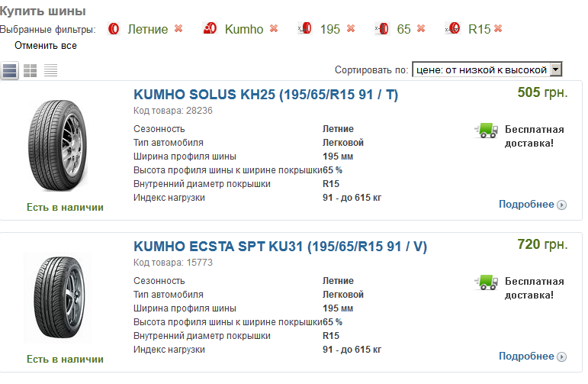The height and width of the screenshot is (384, 588).
Task: Click the delivery truck icon for Ecsta KU31
Action: [x=487, y=282]
